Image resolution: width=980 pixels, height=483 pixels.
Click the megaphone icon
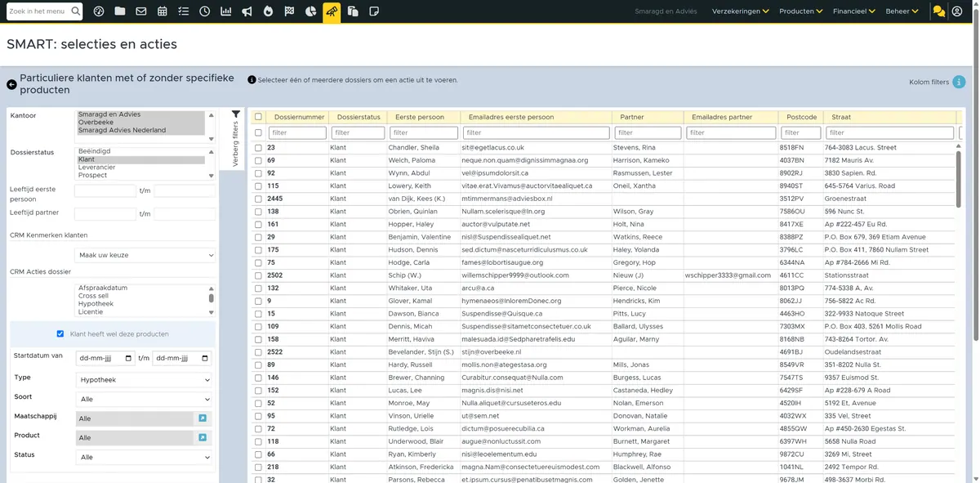247,11
